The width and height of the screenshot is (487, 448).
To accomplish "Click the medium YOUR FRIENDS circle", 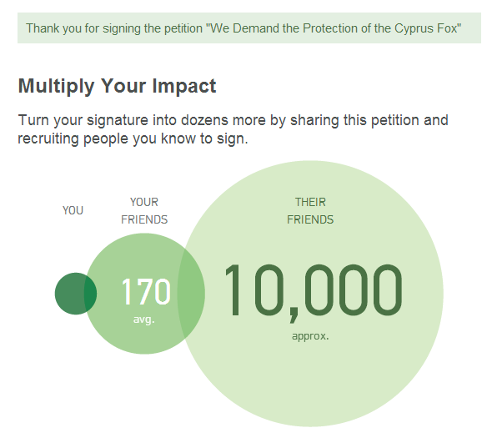I will pos(144,294).
